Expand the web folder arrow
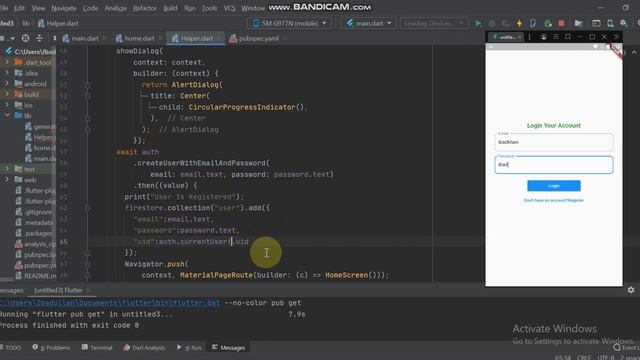 point(7,179)
